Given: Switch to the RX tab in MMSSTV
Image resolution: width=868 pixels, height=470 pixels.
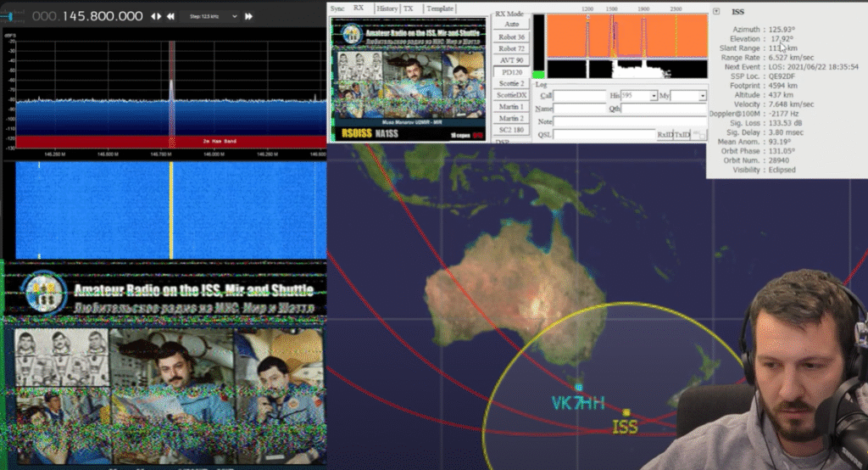Looking at the screenshot, I should pos(359,8).
